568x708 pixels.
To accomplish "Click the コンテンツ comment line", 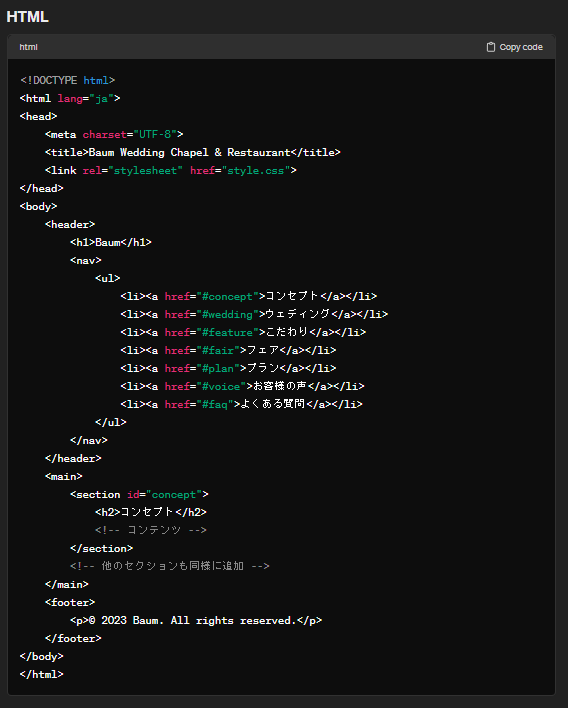I will click(x=151, y=530).
